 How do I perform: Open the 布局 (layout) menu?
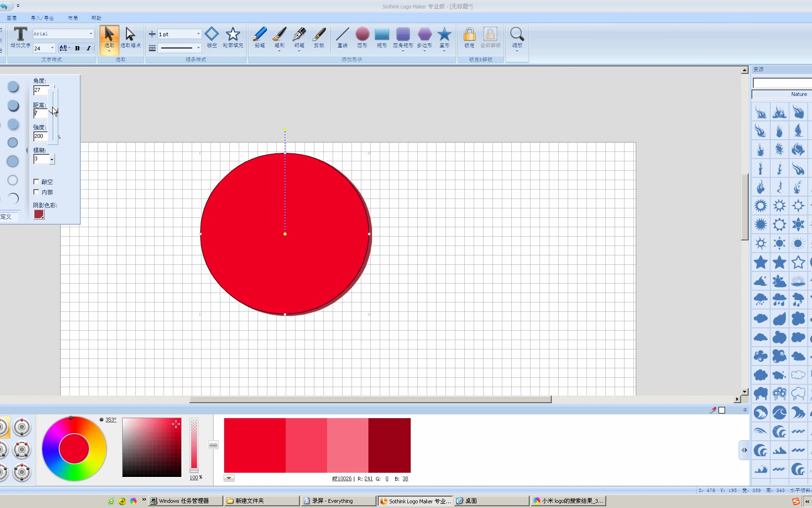coord(73,18)
